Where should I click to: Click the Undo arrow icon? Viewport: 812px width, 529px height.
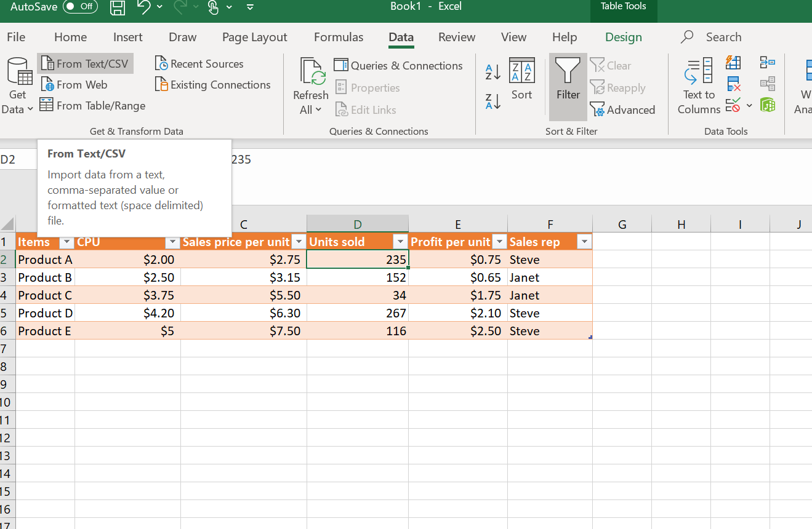tap(143, 7)
